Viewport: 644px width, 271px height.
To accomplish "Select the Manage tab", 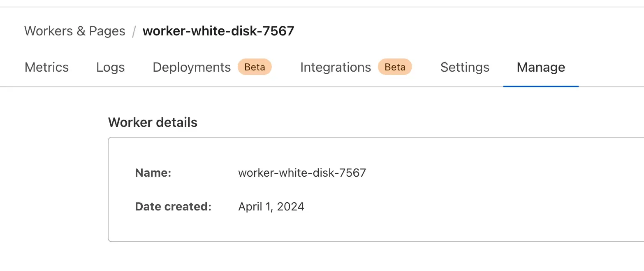I will 540,67.
